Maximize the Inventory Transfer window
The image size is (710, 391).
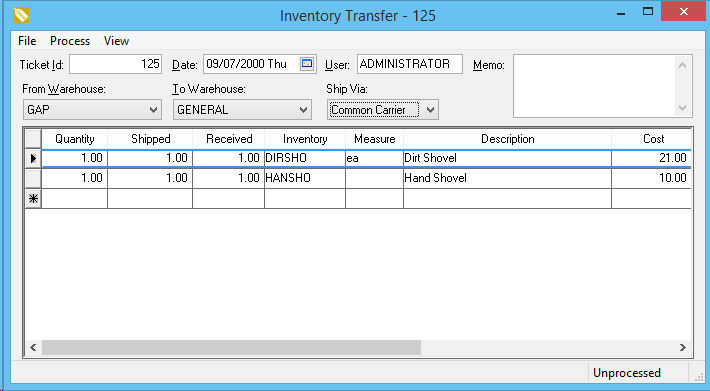648,12
